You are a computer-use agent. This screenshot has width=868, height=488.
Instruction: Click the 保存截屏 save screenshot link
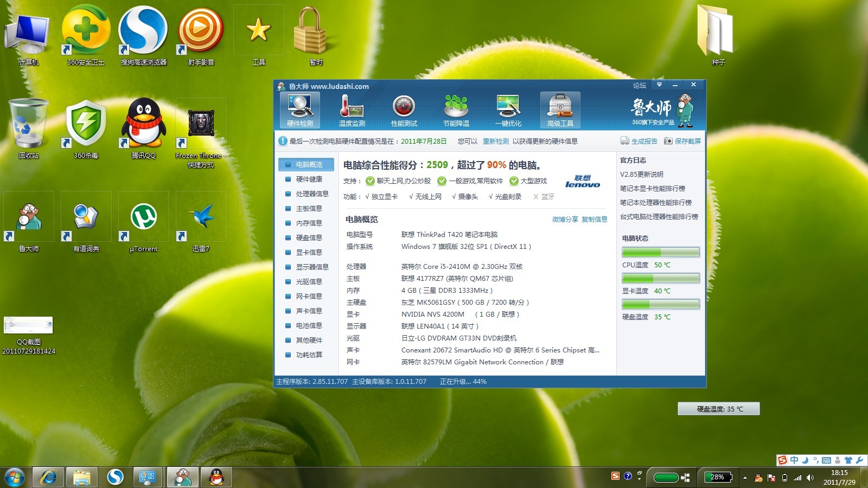[x=682, y=141]
